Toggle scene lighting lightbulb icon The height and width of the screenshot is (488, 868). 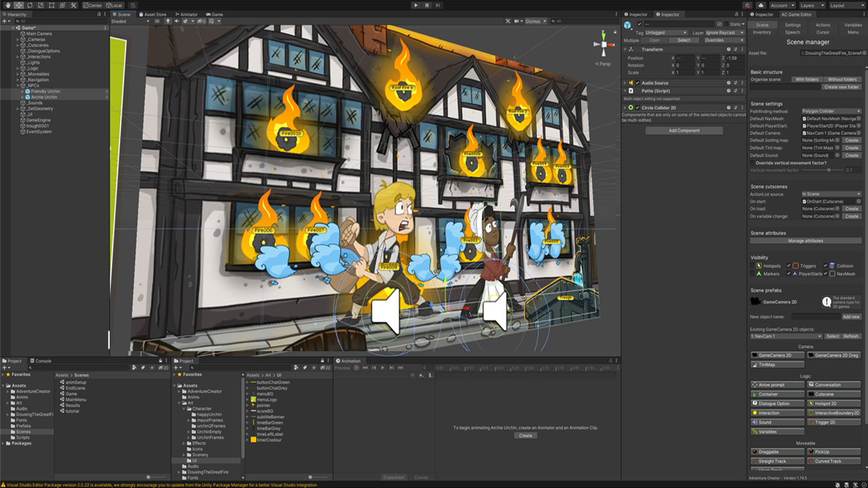[x=168, y=21]
